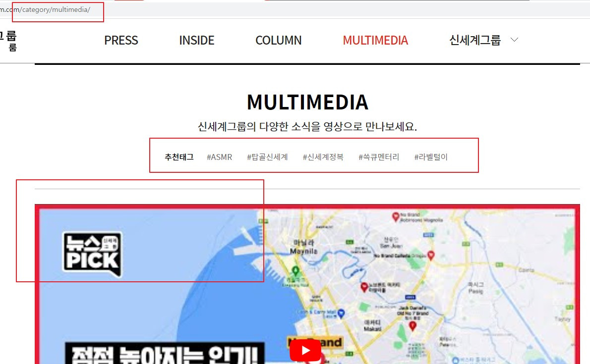Click the #라벨털이 tag
590x364 pixels.
[431, 157]
